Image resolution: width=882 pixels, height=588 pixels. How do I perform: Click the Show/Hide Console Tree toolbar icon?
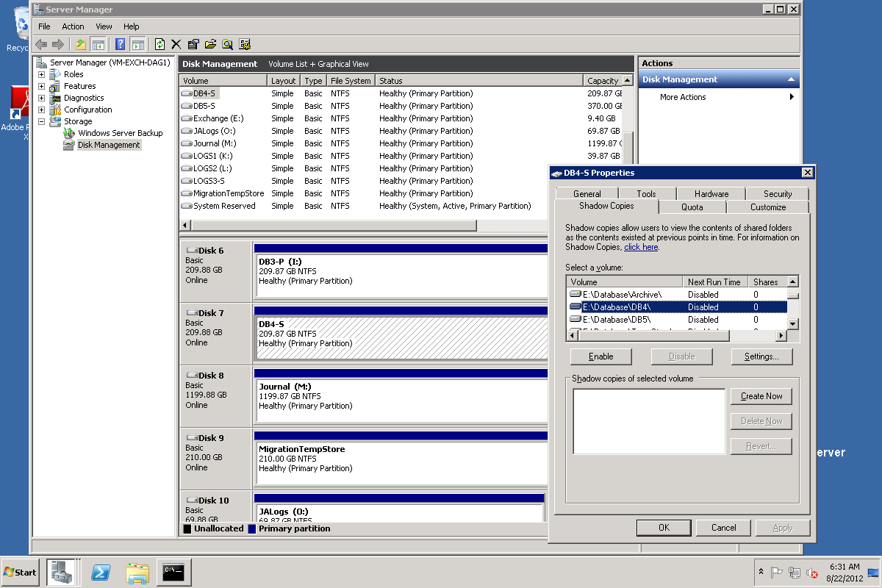point(98,44)
